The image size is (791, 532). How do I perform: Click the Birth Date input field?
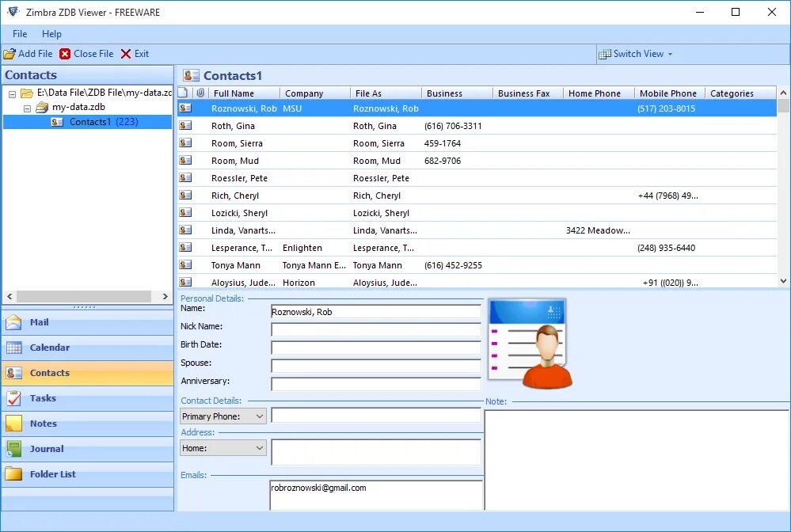tap(376, 348)
